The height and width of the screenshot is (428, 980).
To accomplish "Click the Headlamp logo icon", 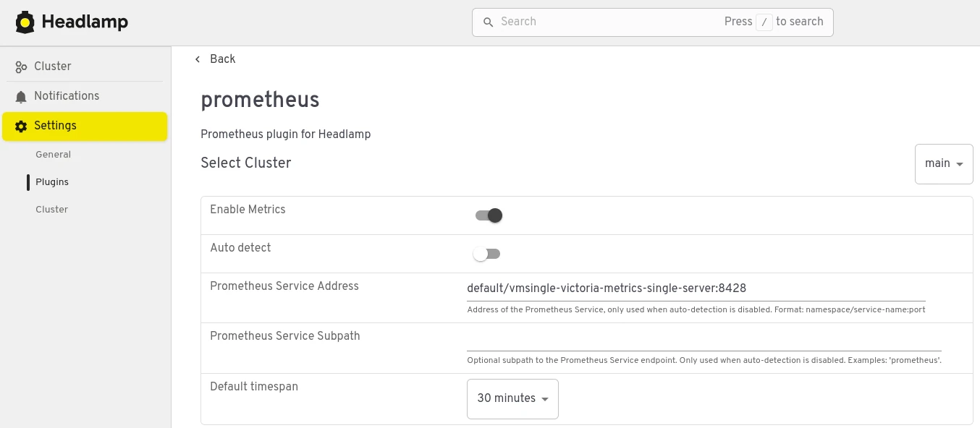I will point(25,22).
